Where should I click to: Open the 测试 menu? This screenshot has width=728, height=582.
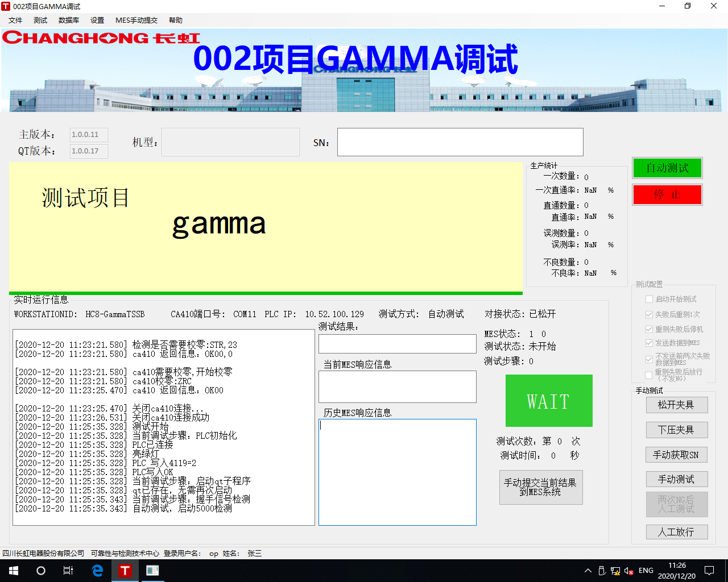click(x=40, y=20)
